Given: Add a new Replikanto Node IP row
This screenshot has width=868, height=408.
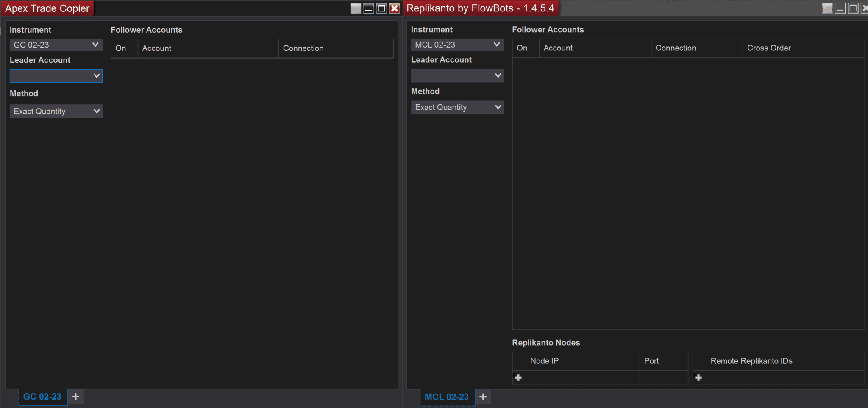Looking at the screenshot, I should pyautogui.click(x=518, y=377).
